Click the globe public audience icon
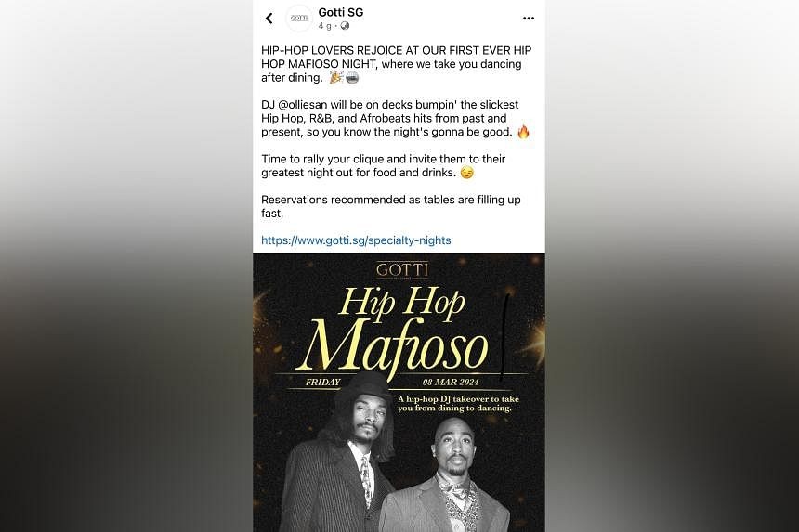799x532 pixels. tap(345, 26)
